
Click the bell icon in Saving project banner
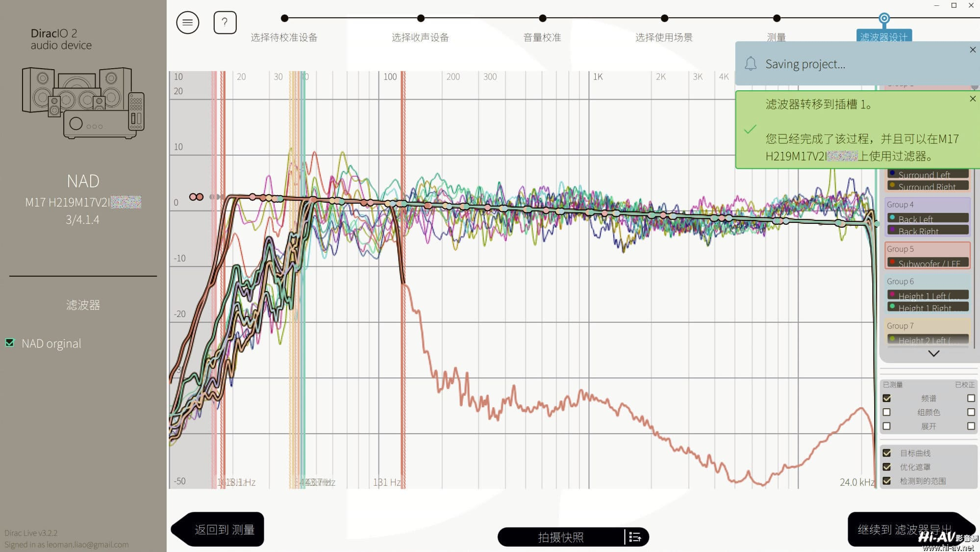(751, 64)
